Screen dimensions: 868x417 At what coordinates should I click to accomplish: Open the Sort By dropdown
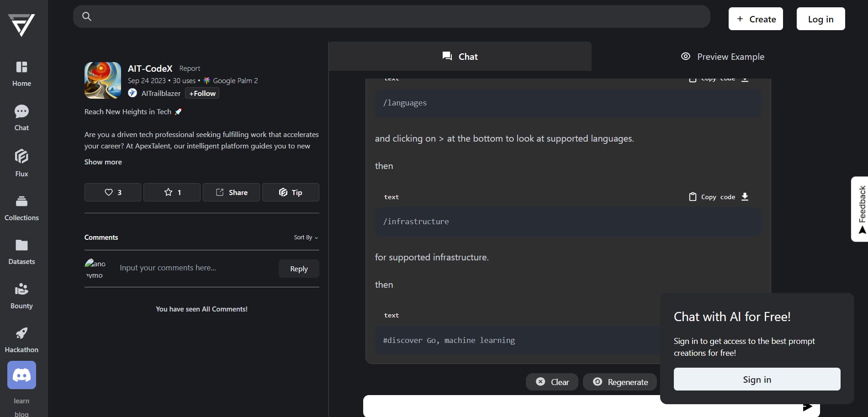point(306,238)
